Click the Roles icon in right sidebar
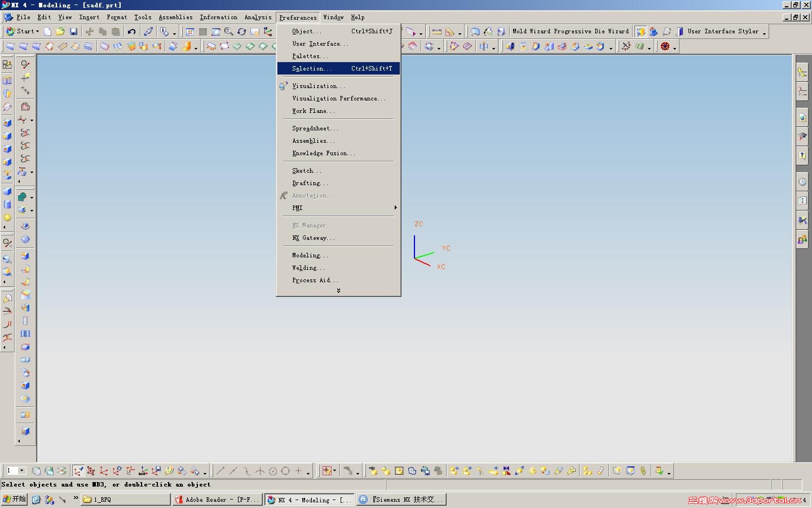The image size is (812, 508). click(802, 240)
